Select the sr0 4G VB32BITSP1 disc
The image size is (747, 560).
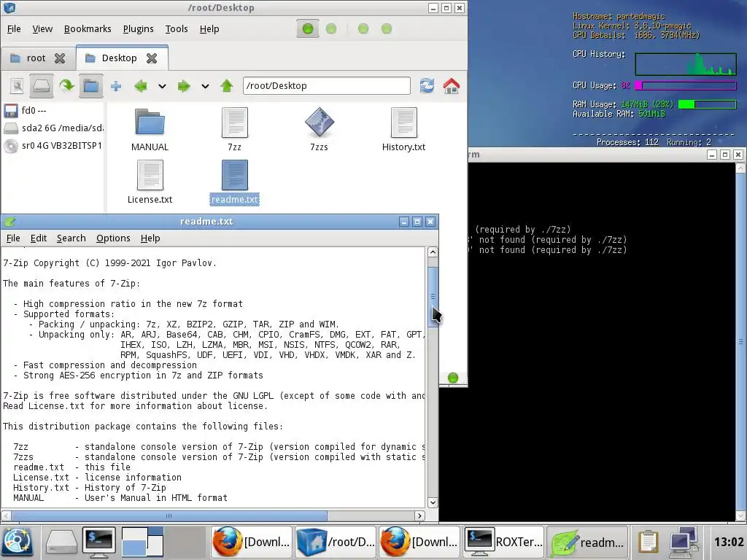(x=53, y=146)
